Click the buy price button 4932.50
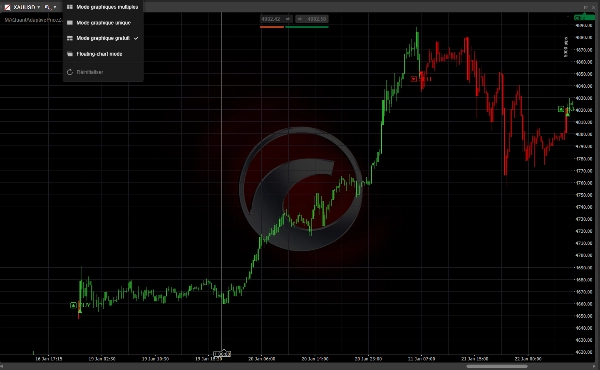 (x=312, y=19)
